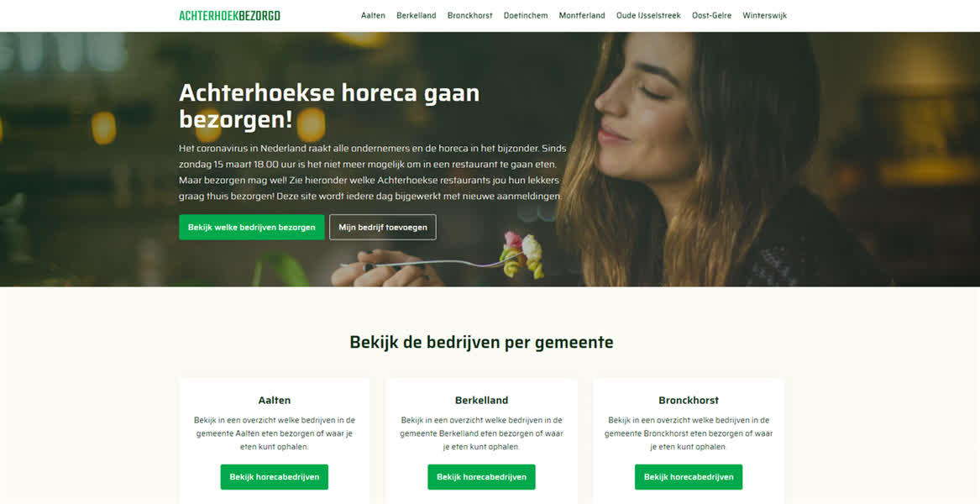This screenshot has height=504, width=980.
Task: Click 'Mijn bedrijf toevoegen' button
Action: (x=383, y=227)
